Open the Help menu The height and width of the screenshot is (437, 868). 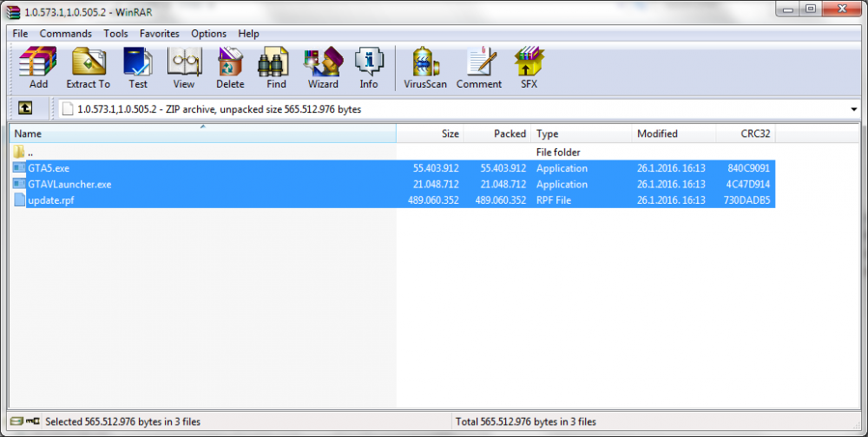click(x=248, y=34)
